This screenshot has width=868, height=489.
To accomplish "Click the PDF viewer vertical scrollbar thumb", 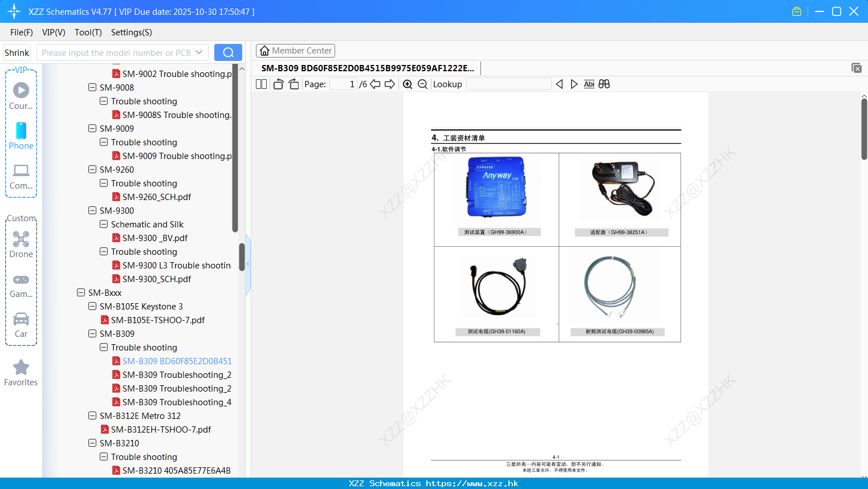I will click(x=864, y=129).
